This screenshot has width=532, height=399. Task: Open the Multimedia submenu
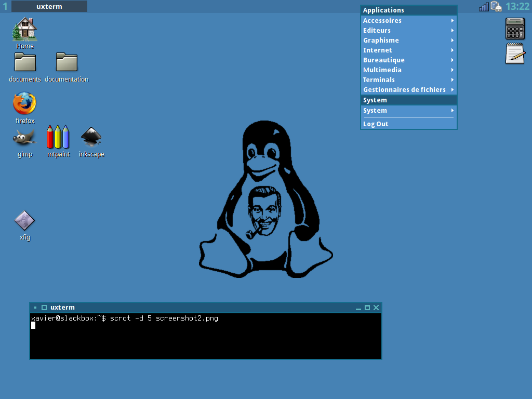click(408, 70)
